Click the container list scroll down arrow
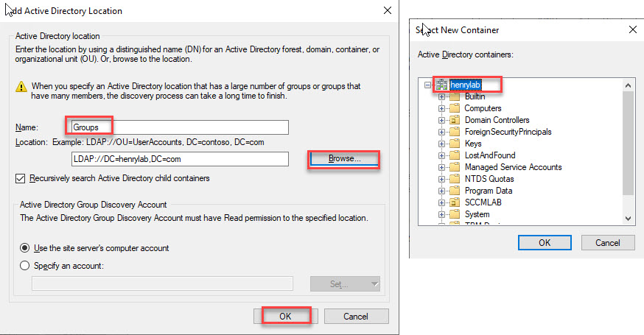The image size is (644, 335). (628, 218)
